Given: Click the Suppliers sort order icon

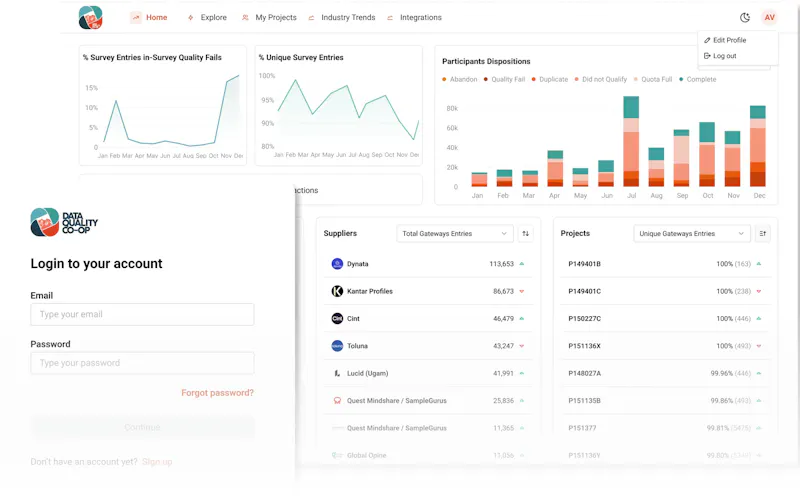Looking at the screenshot, I should [x=526, y=234].
